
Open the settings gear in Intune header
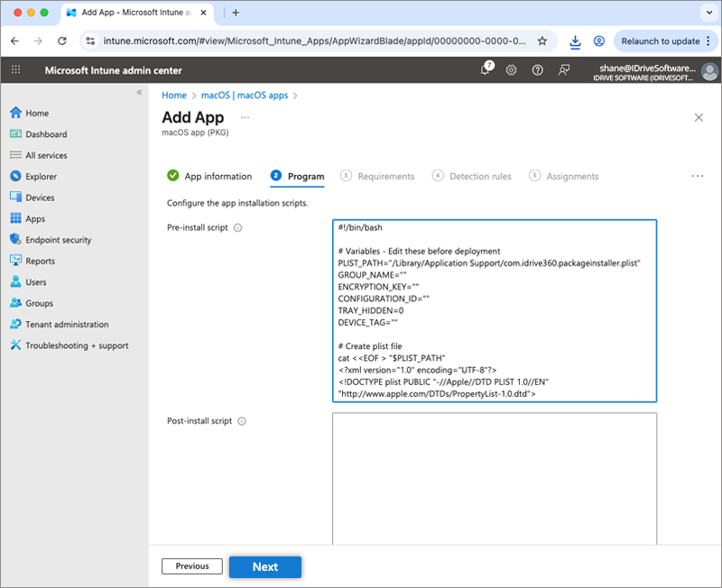click(511, 70)
